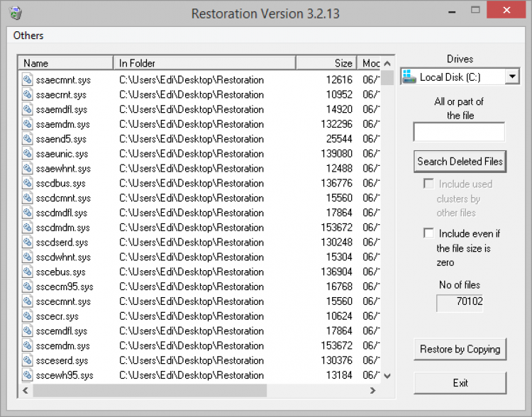Enable Include even if file size is zero

pyautogui.click(x=428, y=233)
